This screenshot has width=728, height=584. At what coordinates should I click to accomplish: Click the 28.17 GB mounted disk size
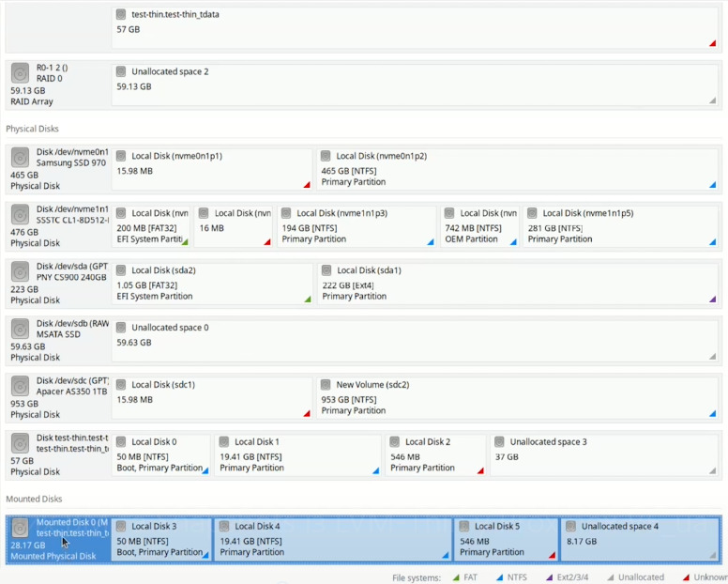pos(28,546)
